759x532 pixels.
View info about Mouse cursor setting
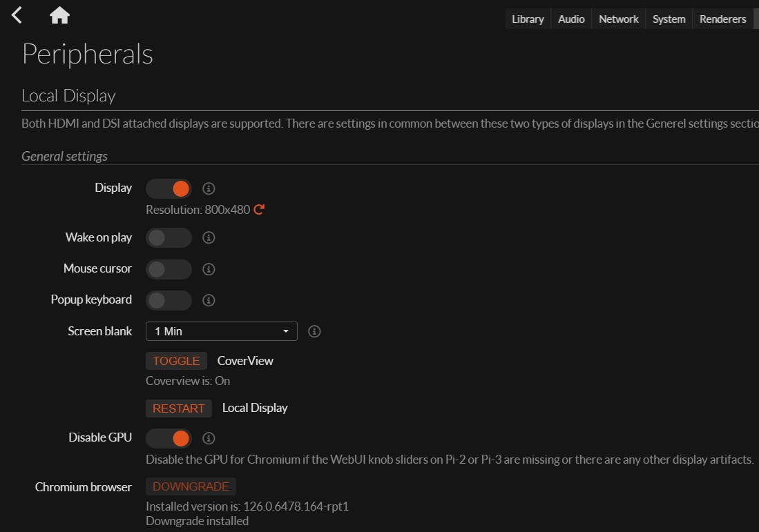(x=209, y=269)
